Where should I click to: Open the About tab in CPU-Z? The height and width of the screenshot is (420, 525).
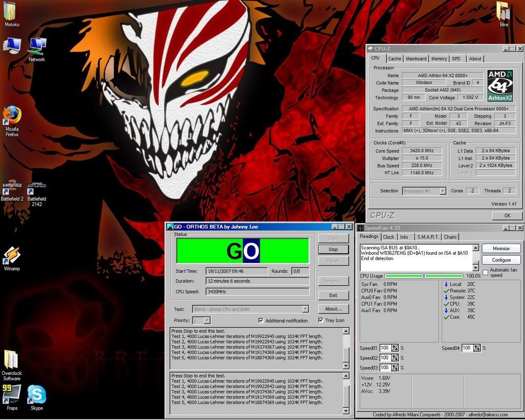[475, 58]
